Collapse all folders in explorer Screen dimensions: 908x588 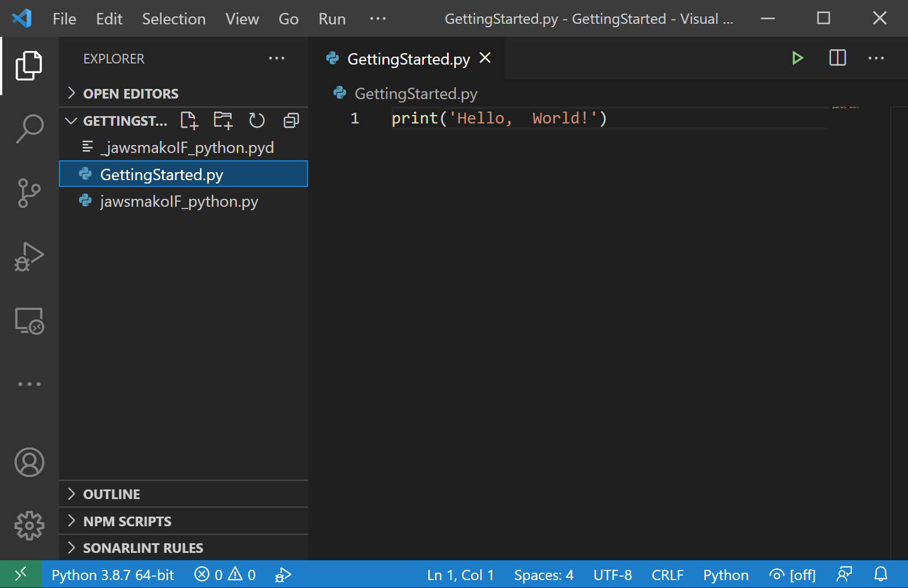[x=291, y=121]
